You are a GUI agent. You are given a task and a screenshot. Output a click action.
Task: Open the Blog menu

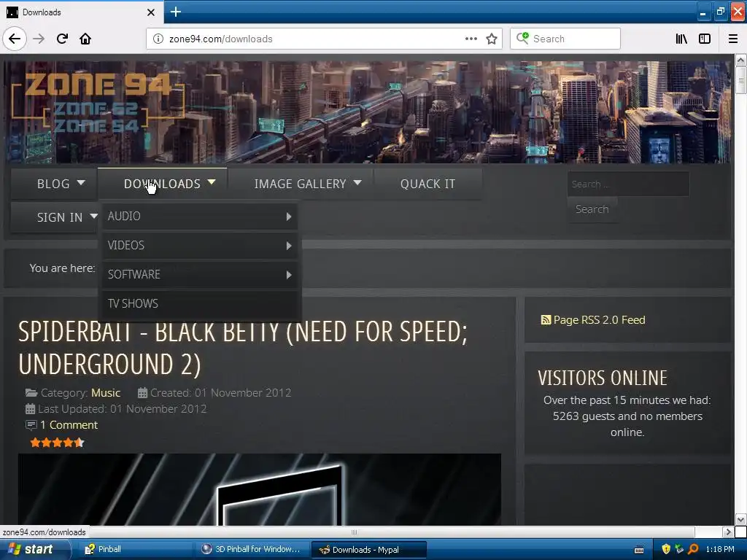(53, 184)
